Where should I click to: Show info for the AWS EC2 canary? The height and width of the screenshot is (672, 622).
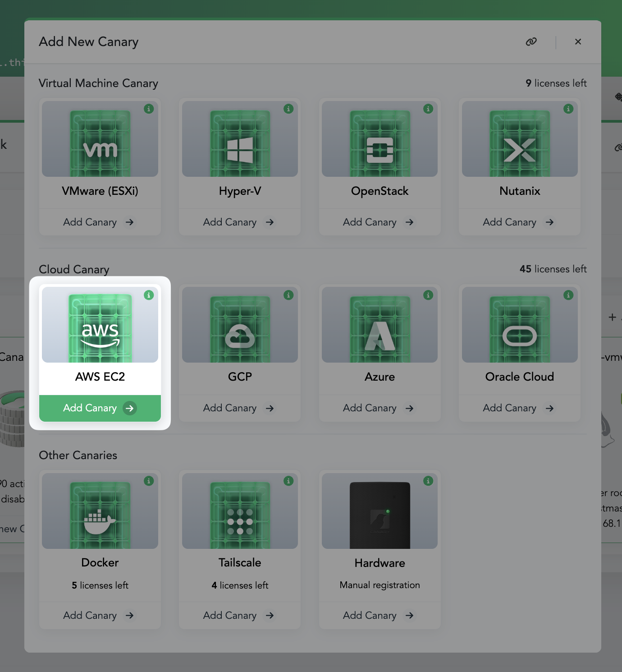pos(149,295)
